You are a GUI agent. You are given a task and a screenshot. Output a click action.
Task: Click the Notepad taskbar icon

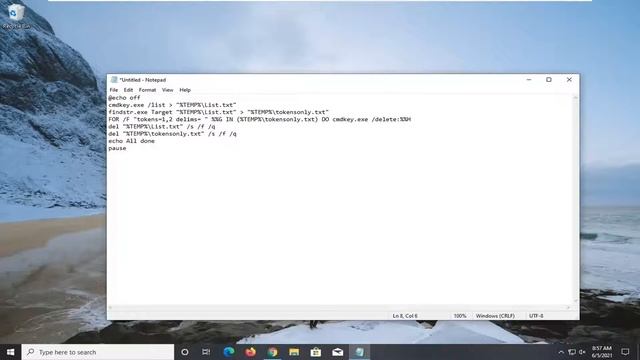pos(359,352)
